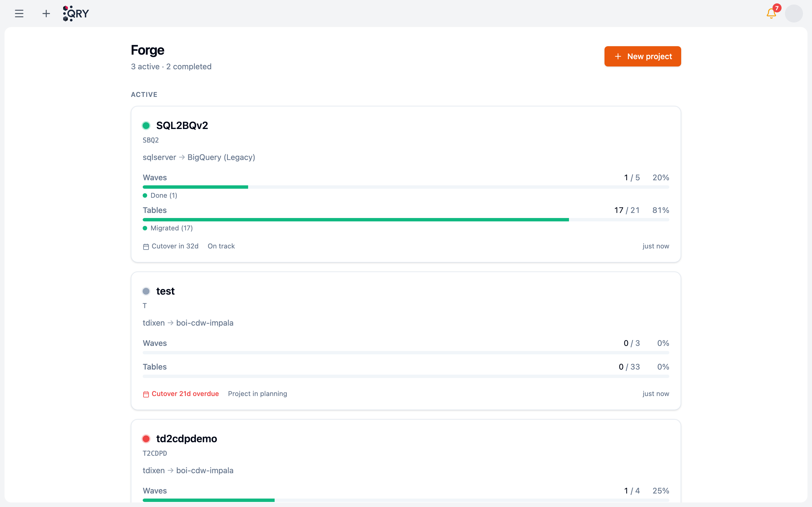Click test project Tables progress bar
The height and width of the screenshot is (507, 812).
click(x=406, y=376)
